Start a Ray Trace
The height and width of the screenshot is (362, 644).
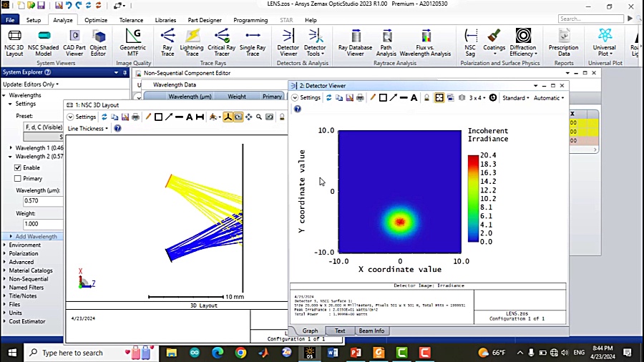tap(167, 43)
